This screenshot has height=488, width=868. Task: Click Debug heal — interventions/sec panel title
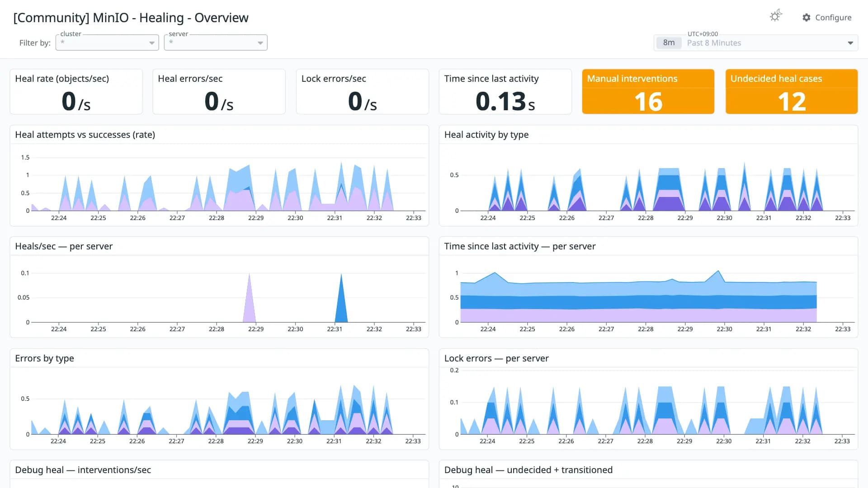83,470
